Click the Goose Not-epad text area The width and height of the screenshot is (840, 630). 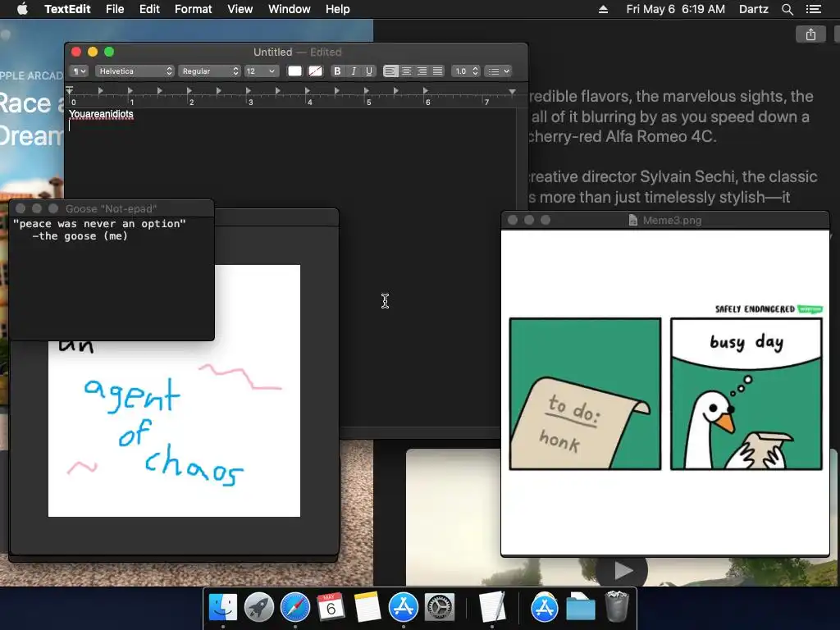coord(112,278)
